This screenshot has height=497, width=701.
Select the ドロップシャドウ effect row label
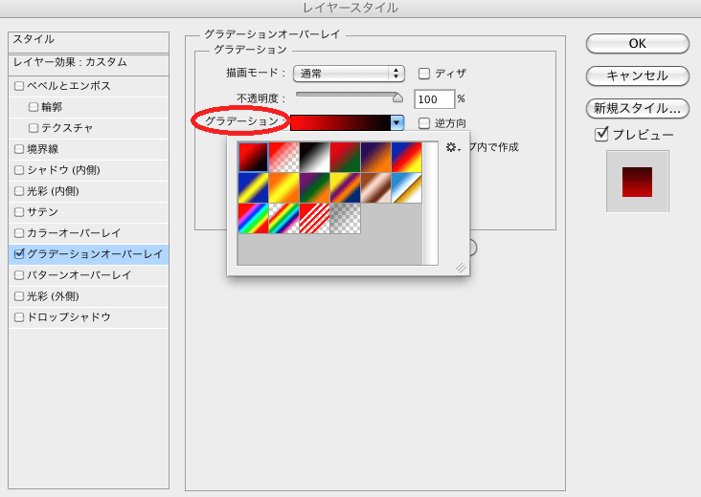point(68,317)
